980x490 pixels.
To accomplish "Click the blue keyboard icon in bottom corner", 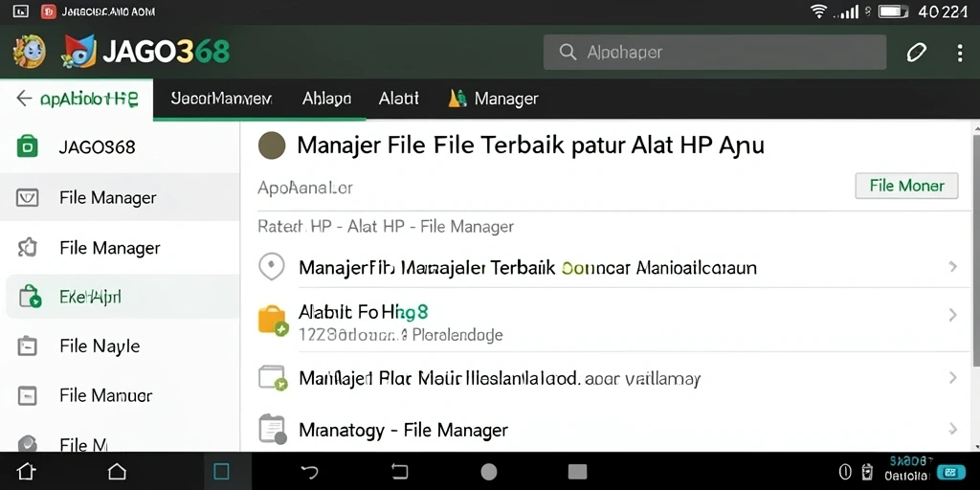I will (x=951, y=473).
